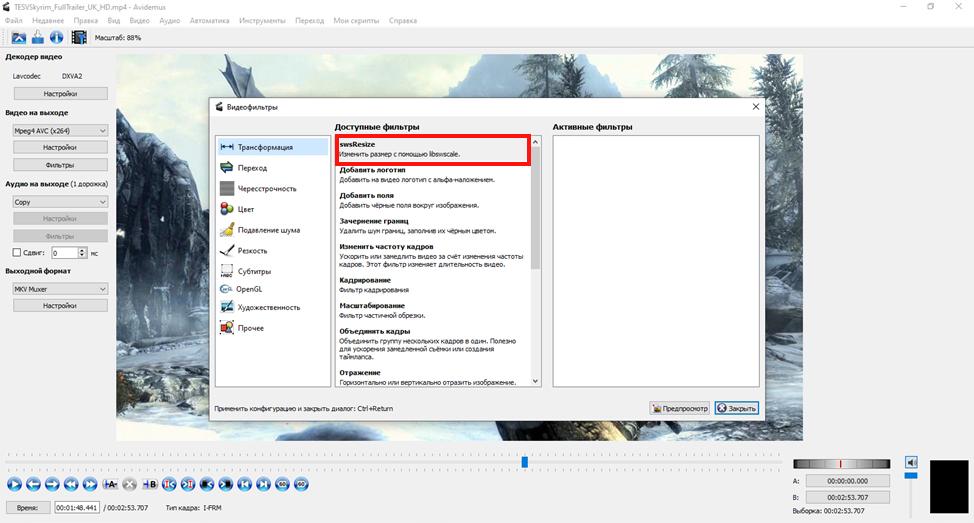
Task: Click the Время button
Action: tap(28, 507)
